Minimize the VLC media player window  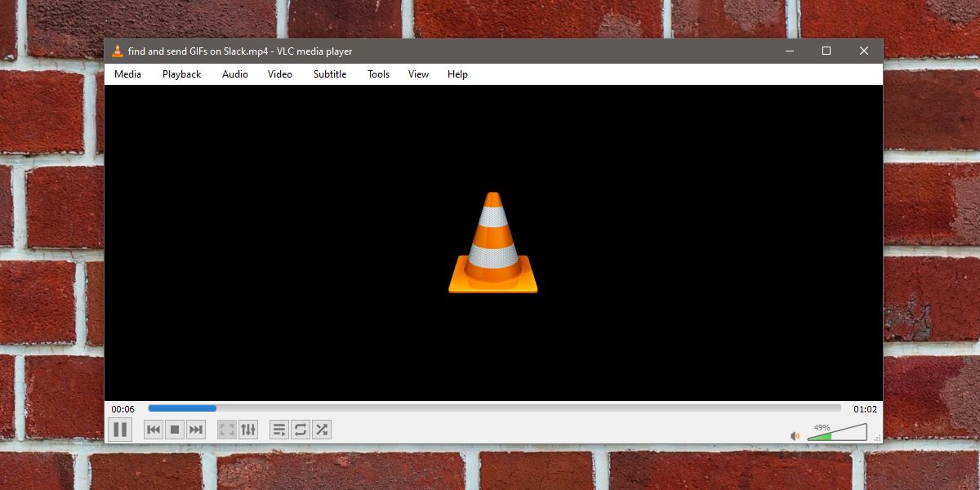click(x=789, y=51)
